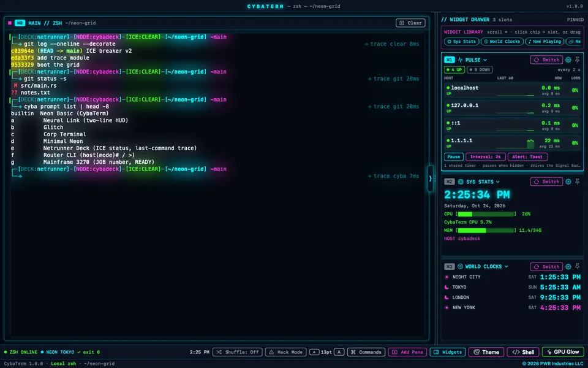The width and height of the screenshot is (588, 368).
Task: Open the WORLD CLOCKS widget dropdown chevron
Action: 507,267
